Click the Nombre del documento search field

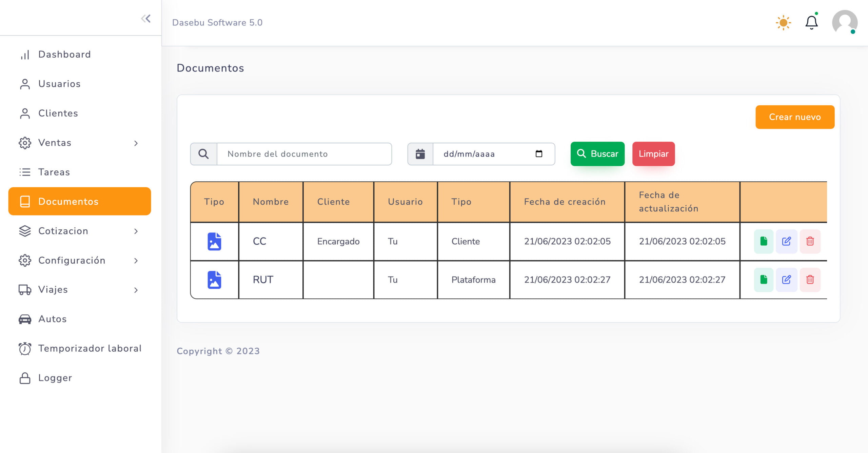pos(304,154)
